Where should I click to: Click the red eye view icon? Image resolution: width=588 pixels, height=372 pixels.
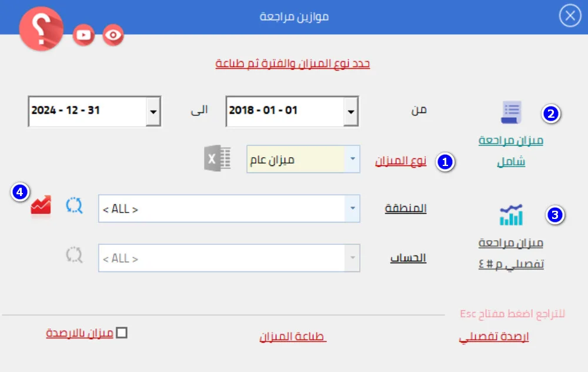(113, 35)
